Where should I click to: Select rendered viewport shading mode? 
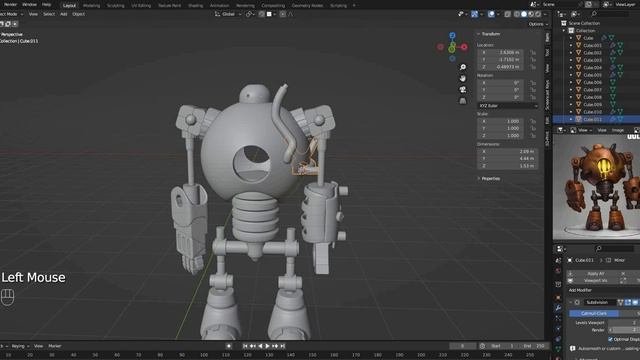click(538, 14)
